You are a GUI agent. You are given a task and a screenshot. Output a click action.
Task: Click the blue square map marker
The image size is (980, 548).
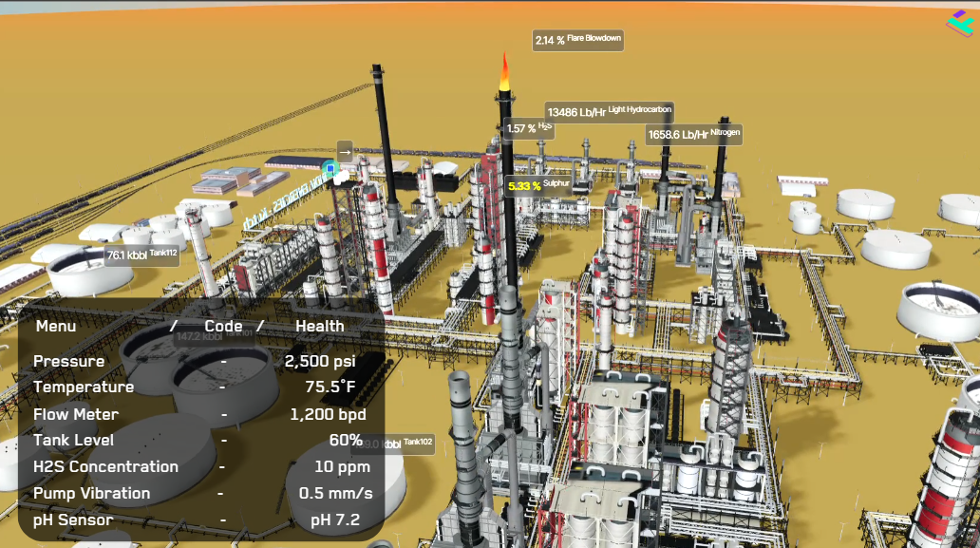point(330,168)
